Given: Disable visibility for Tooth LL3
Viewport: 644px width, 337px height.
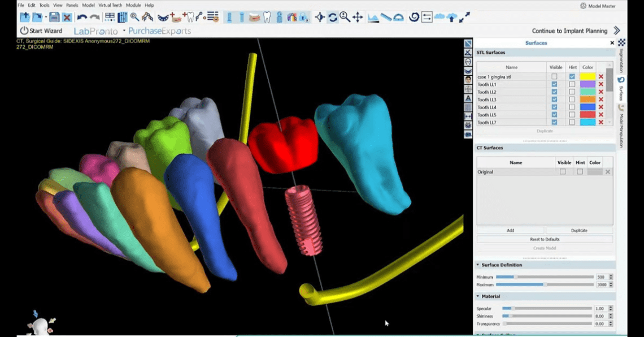Looking at the screenshot, I should click(x=554, y=100).
